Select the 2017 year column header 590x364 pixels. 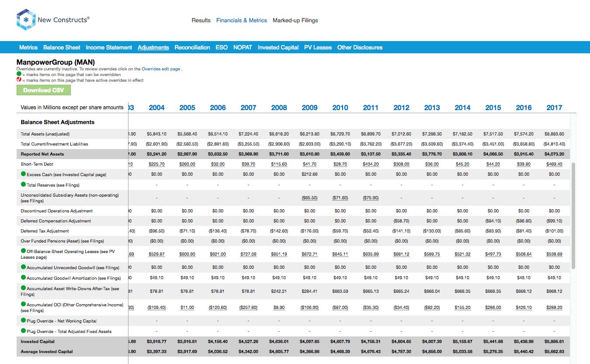point(554,107)
